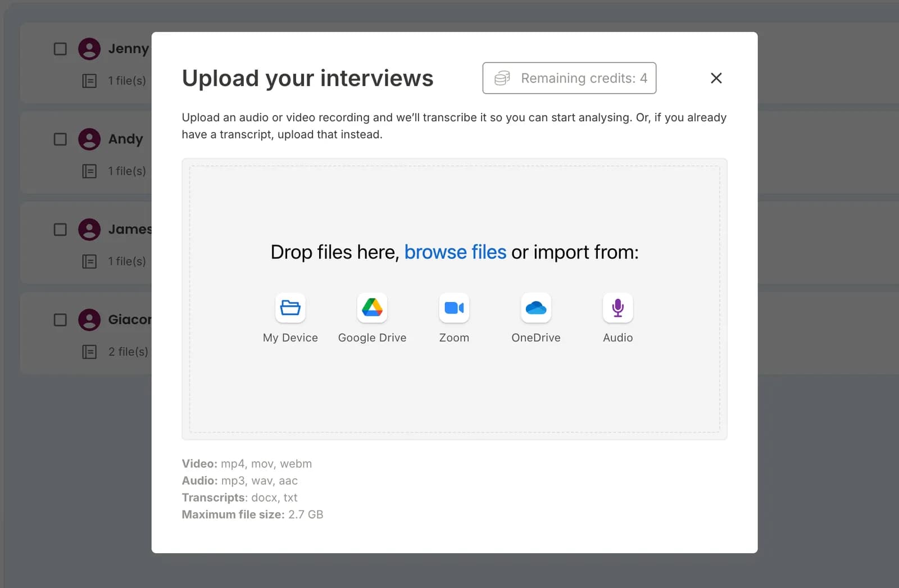Click Andy's avatar icon
Image resolution: width=899 pixels, height=588 pixels.
click(x=89, y=139)
